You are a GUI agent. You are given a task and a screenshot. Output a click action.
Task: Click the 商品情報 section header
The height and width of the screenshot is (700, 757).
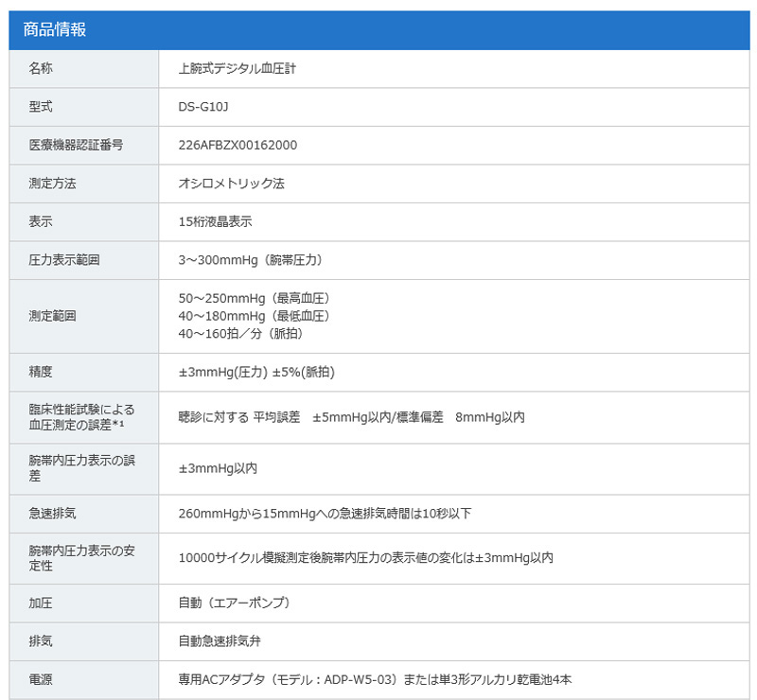54,29
